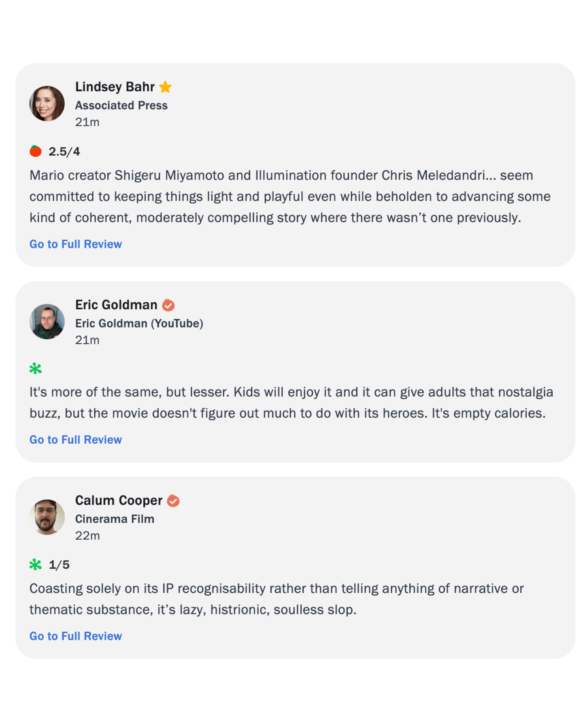Viewport: 583px width, 728px height.
Task: Click Eric Goldman's verified critic badge
Action: click(168, 305)
